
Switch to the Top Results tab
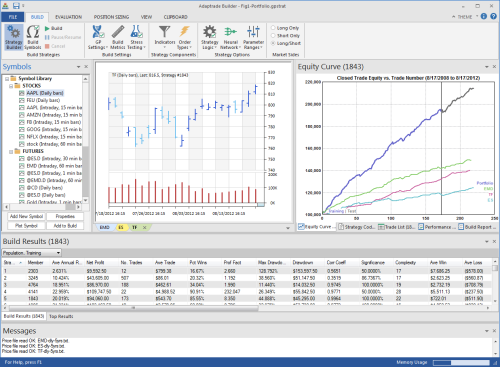click(x=61, y=316)
